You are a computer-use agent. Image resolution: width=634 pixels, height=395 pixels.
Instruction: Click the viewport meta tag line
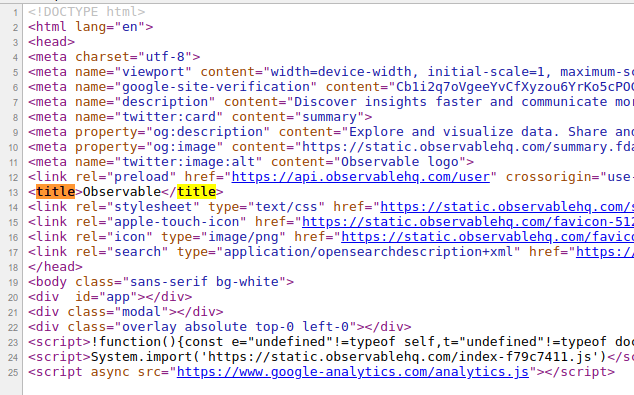(x=331, y=72)
